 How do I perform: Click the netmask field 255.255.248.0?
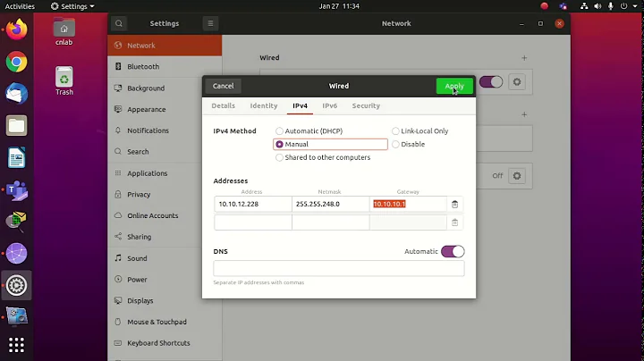tap(330, 204)
